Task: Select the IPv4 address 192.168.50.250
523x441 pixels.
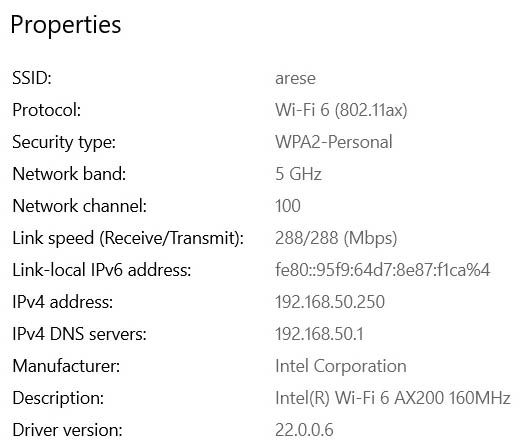Action: 330,302
